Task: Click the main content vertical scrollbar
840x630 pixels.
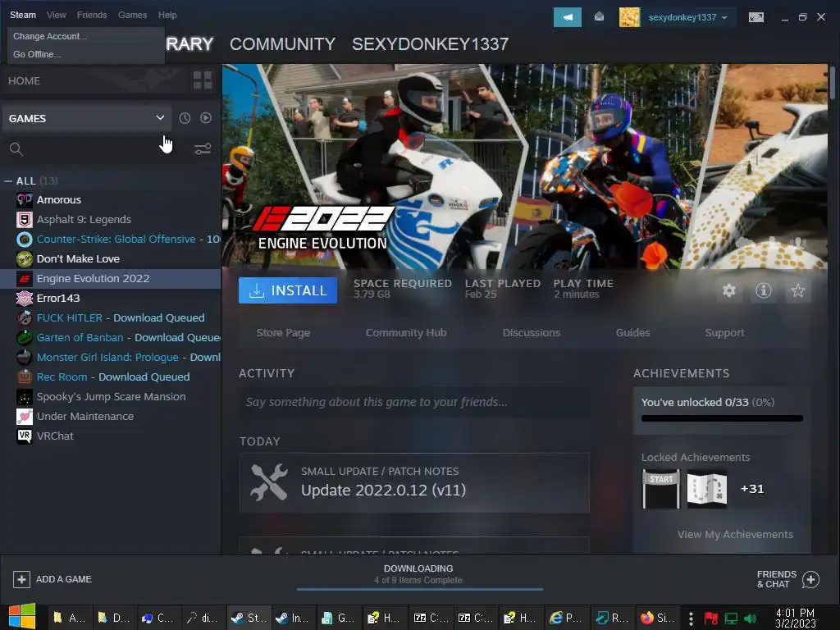Action: 832,83
